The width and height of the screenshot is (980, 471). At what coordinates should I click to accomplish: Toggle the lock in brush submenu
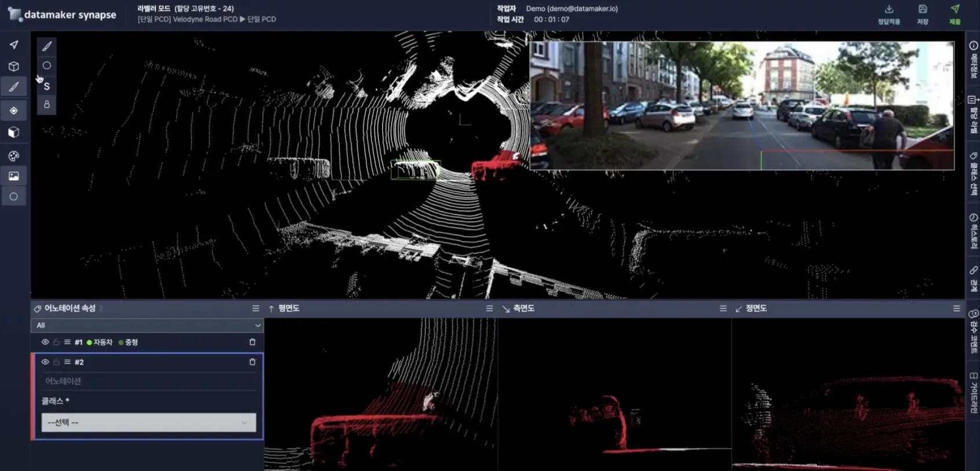pos(47,104)
